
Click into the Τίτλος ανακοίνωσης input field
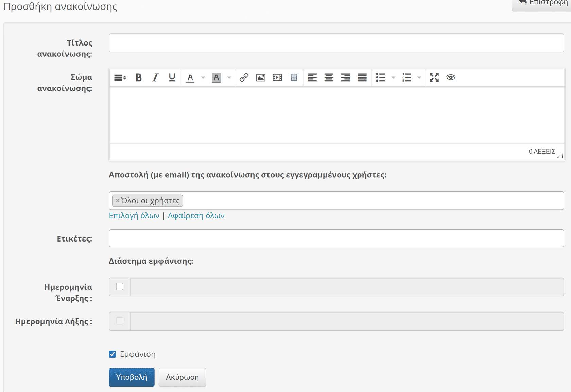(336, 43)
